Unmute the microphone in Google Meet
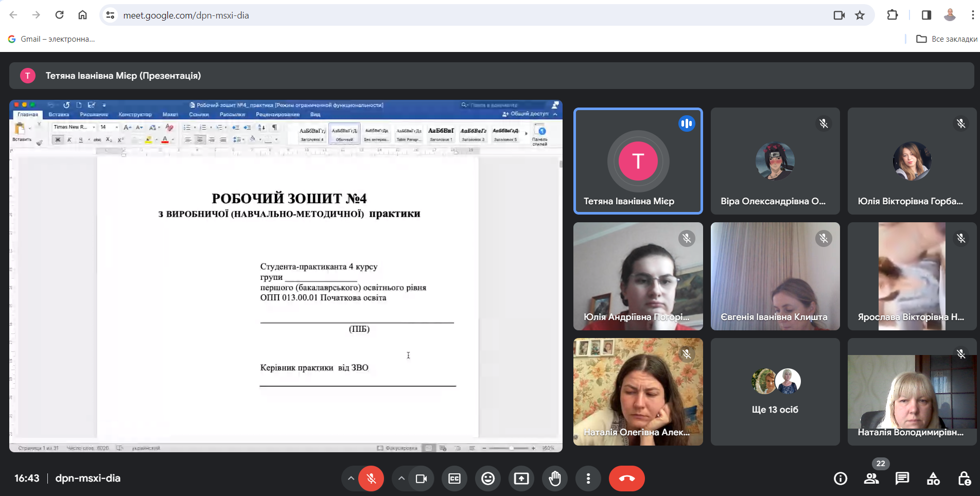This screenshot has width=980, height=496. click(371, 478)
